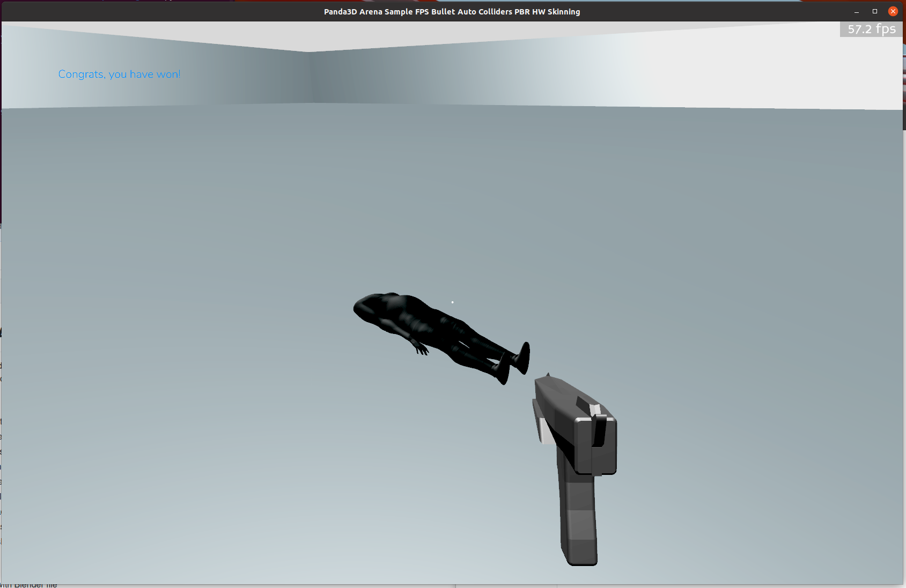Click the orange close button on the title bar

pos(893,11)
